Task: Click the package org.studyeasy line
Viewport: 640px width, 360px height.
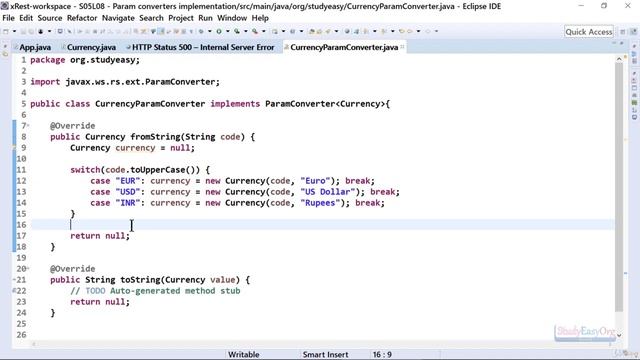Action: (x=85, y=60)
